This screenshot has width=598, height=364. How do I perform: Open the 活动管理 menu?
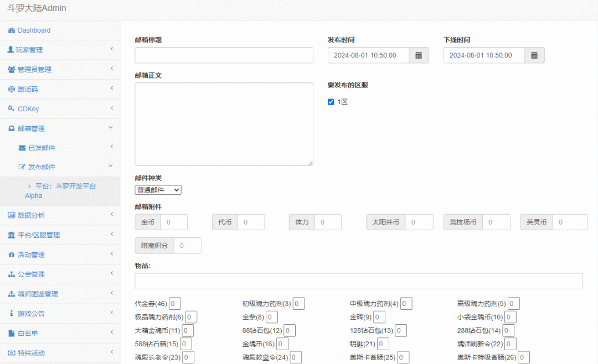[x=59, y=254]
